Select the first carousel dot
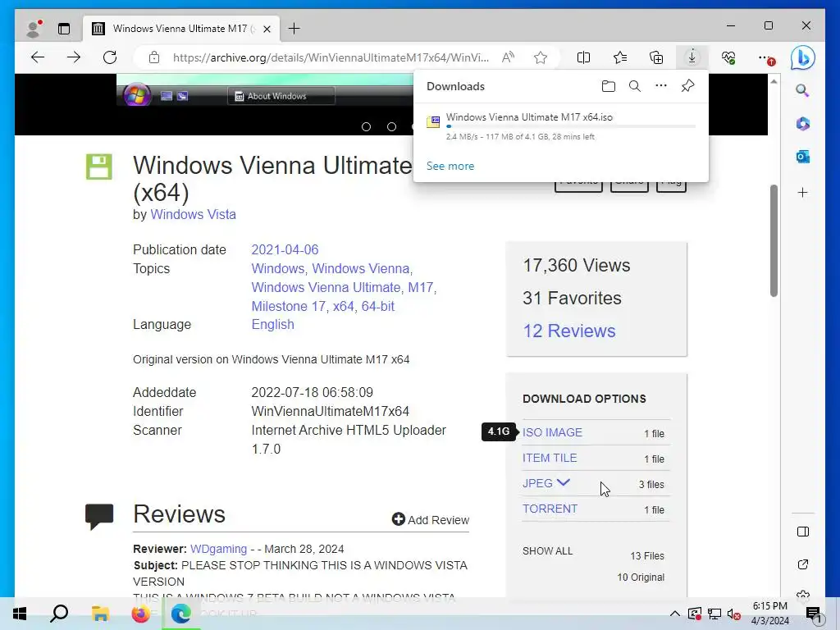This screenshot has height=630, width=840. [367, 127]
